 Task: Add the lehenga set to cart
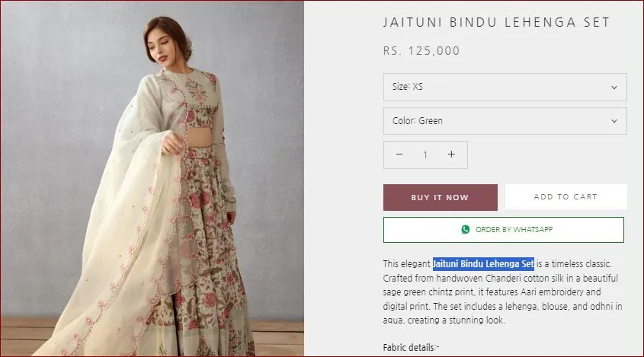point(566,197)
